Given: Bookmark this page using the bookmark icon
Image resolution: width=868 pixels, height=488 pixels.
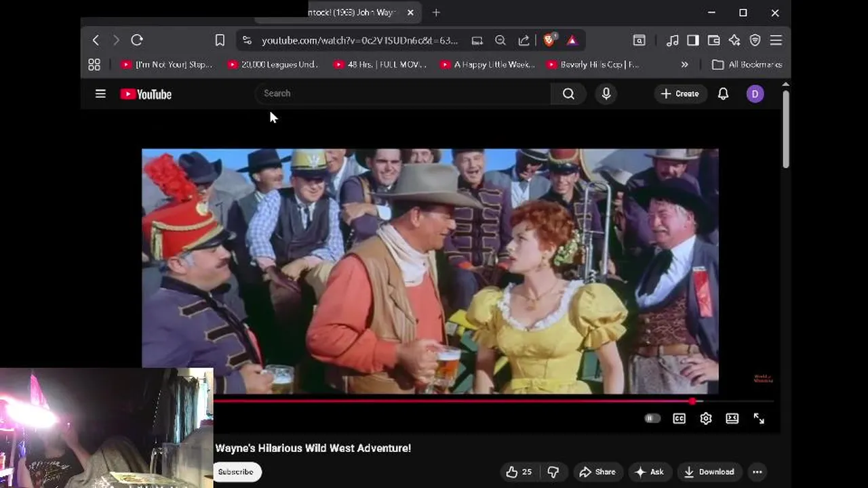Looking at the screenshot, I should point(220,41).
